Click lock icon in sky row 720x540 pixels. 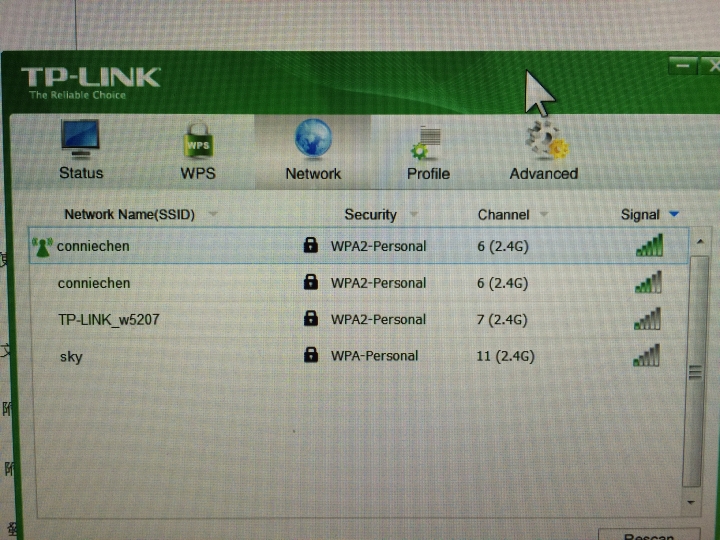[x=311, y=354]
